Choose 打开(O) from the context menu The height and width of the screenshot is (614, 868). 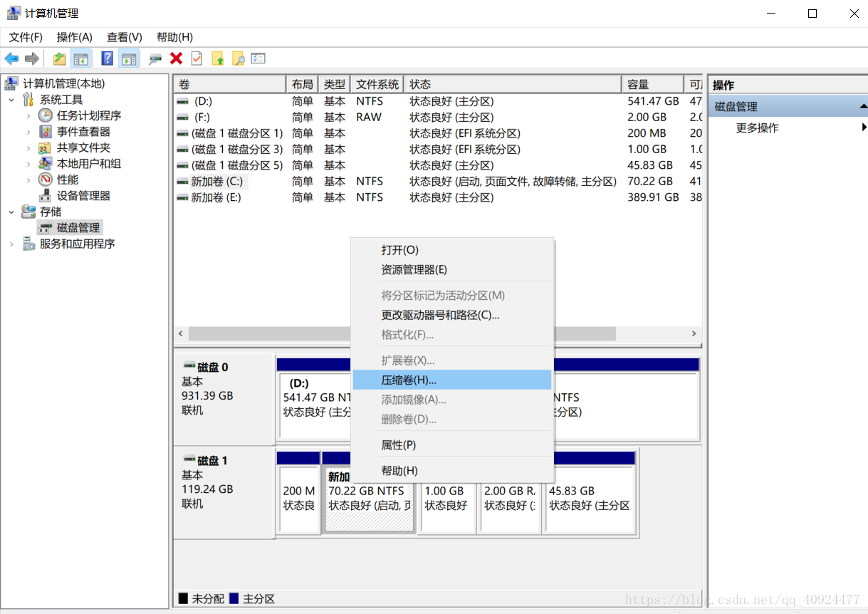(452, 250)
